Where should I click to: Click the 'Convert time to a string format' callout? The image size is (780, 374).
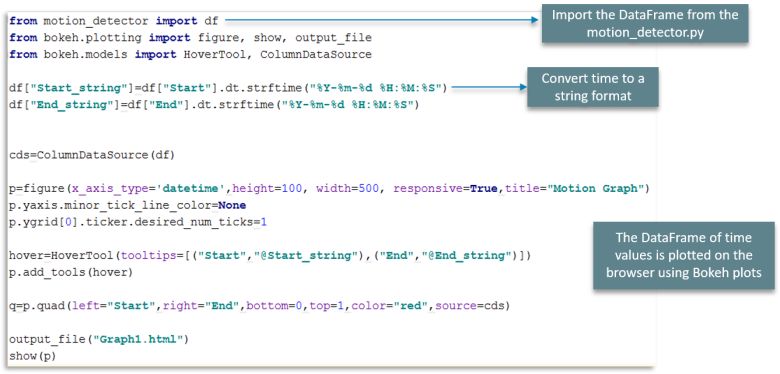593,88
